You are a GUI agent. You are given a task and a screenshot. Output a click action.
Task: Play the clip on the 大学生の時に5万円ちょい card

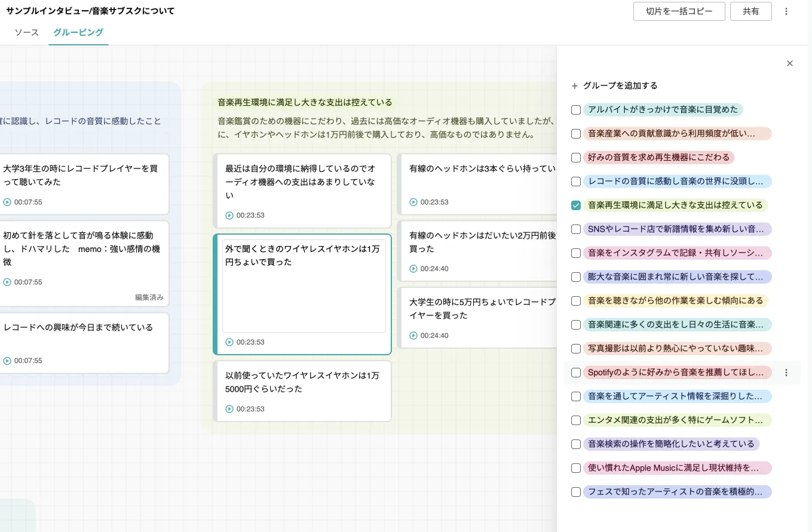(x=413, y=336)
